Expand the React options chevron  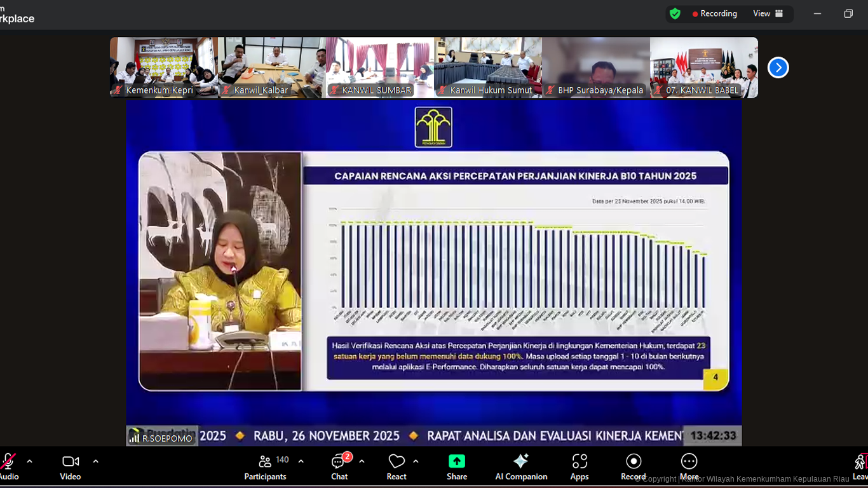click(x=416, y=461)
